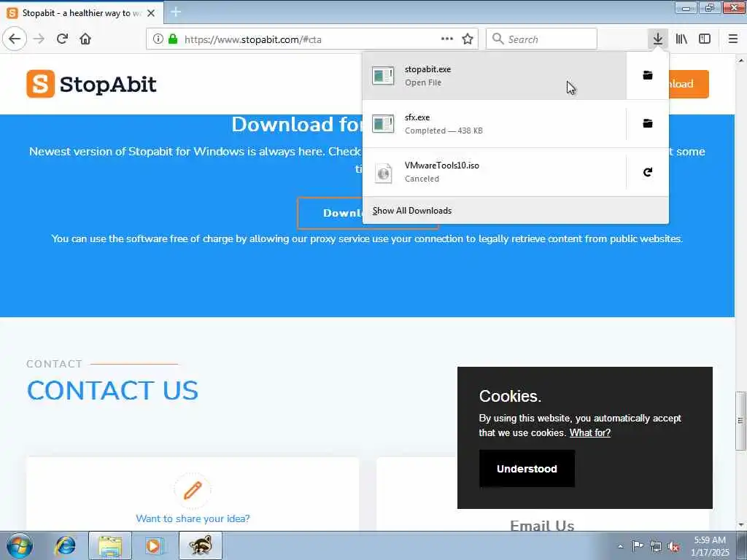
Task: Toggle the downloads panel arrow button
Action: [x=658, y=39]
